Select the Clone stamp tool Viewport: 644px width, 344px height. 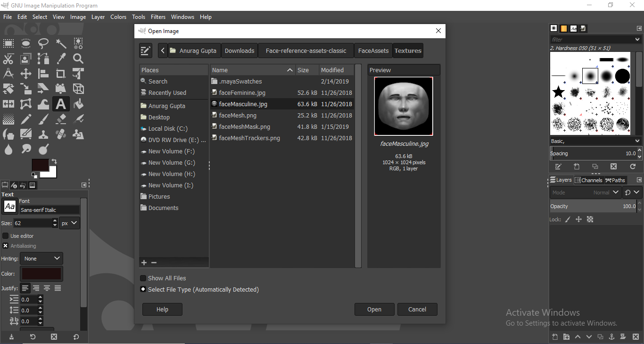click(43, 134)
